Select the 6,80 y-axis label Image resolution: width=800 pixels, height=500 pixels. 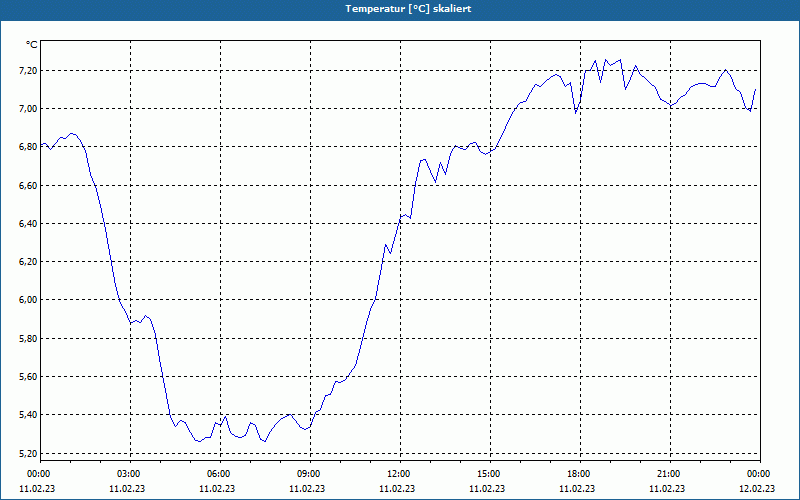pos(28,147)
